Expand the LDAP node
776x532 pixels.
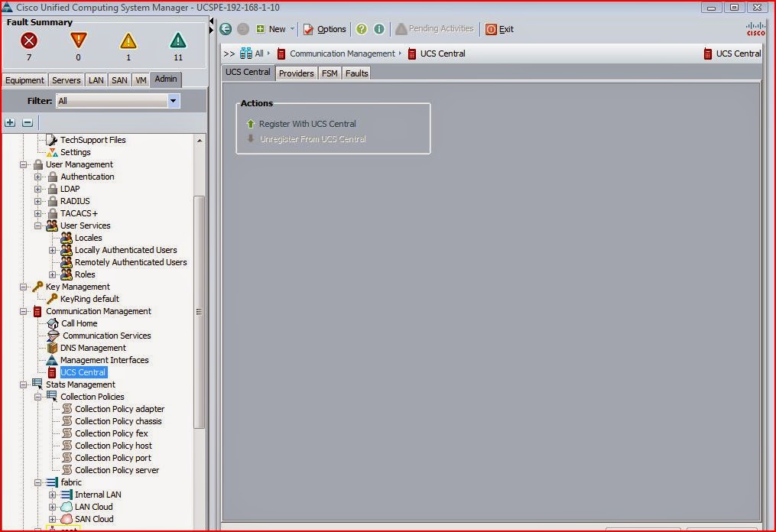tap(37, 189)
